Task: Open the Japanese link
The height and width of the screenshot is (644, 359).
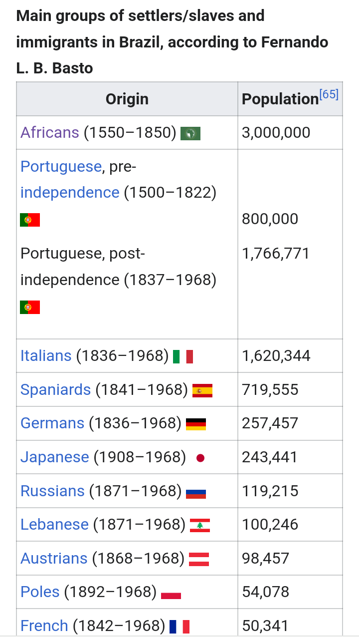Action: tap(55, 457)
